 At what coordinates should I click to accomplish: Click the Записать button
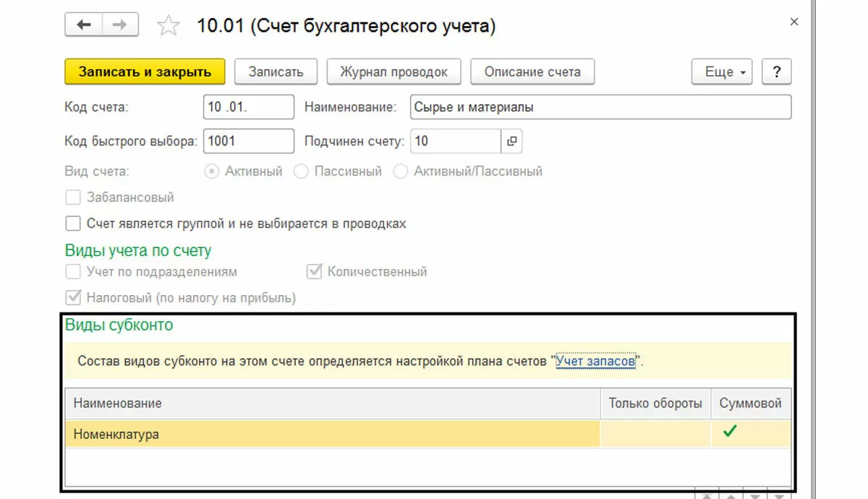pos(276,72)
